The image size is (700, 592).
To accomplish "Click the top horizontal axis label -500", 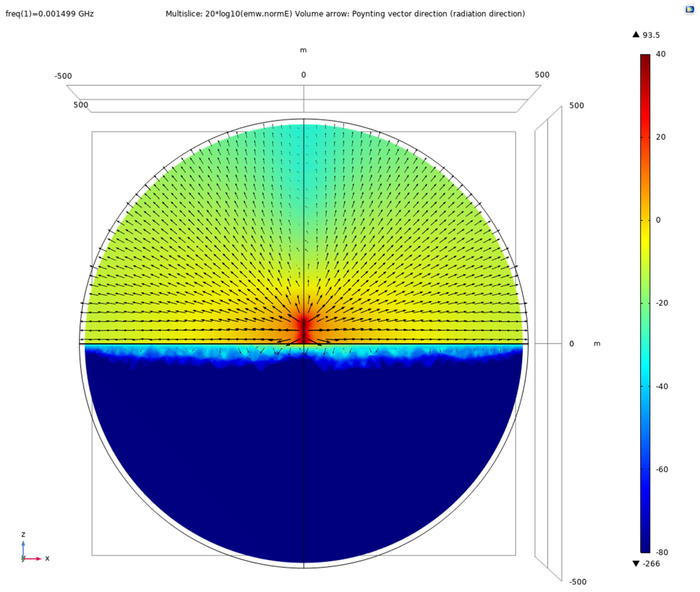I will coord(63,76).
